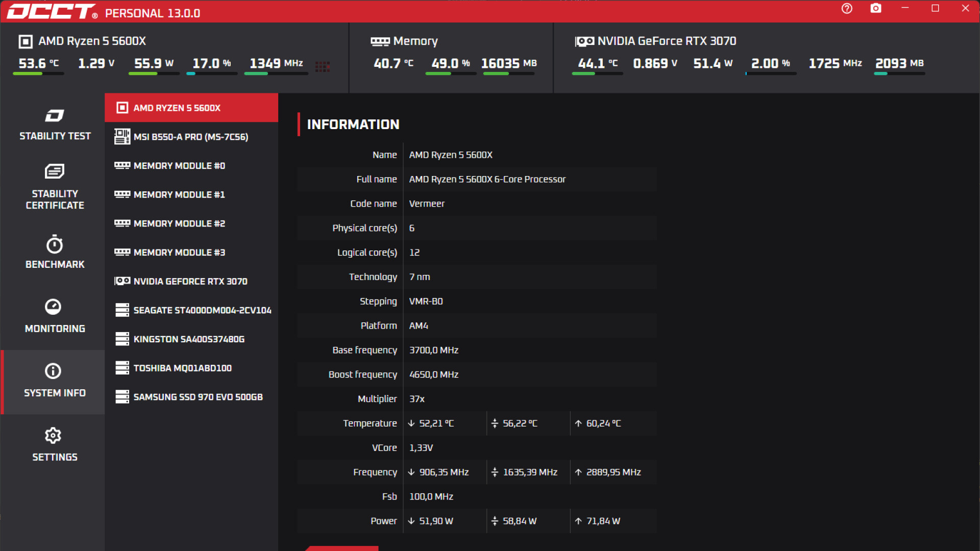The image size is (980, 551).
Task: Switch to the Monitoring section
Action: click(55, 316)
